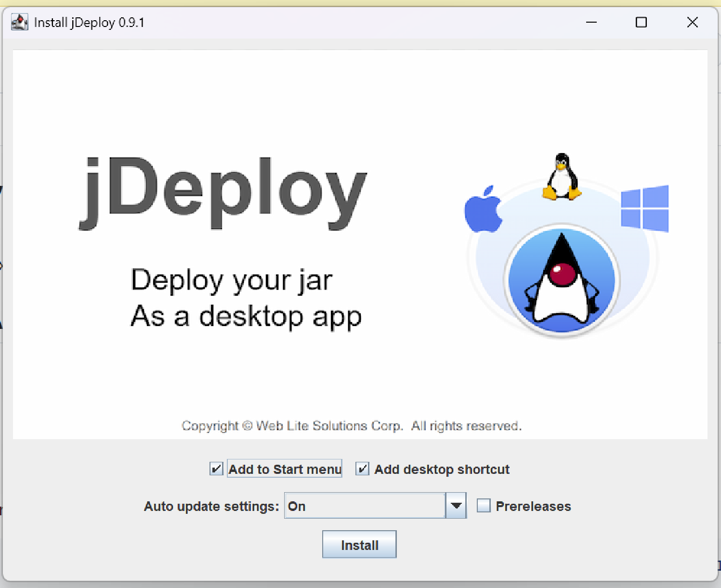Click the Windows logo icon
Image resolution: width=721 pixels, height=588 pixels.
[x=645, y=209]
